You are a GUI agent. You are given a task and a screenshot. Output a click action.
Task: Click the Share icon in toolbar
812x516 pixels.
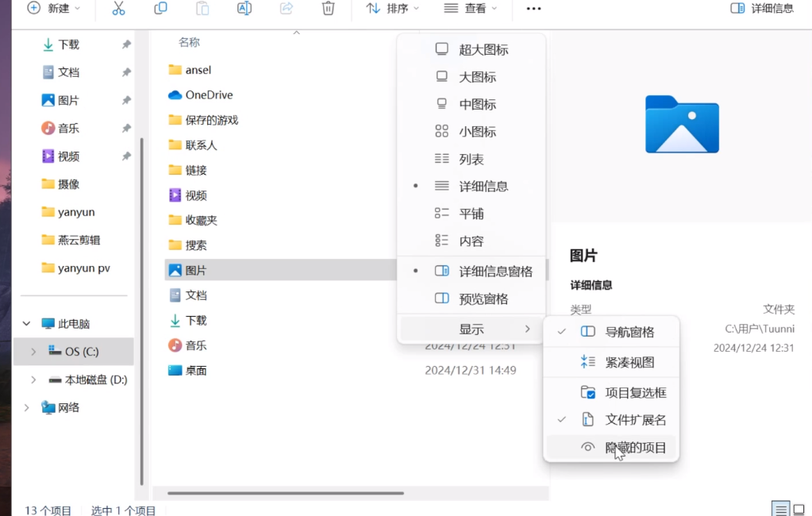(x=287, y=9)
